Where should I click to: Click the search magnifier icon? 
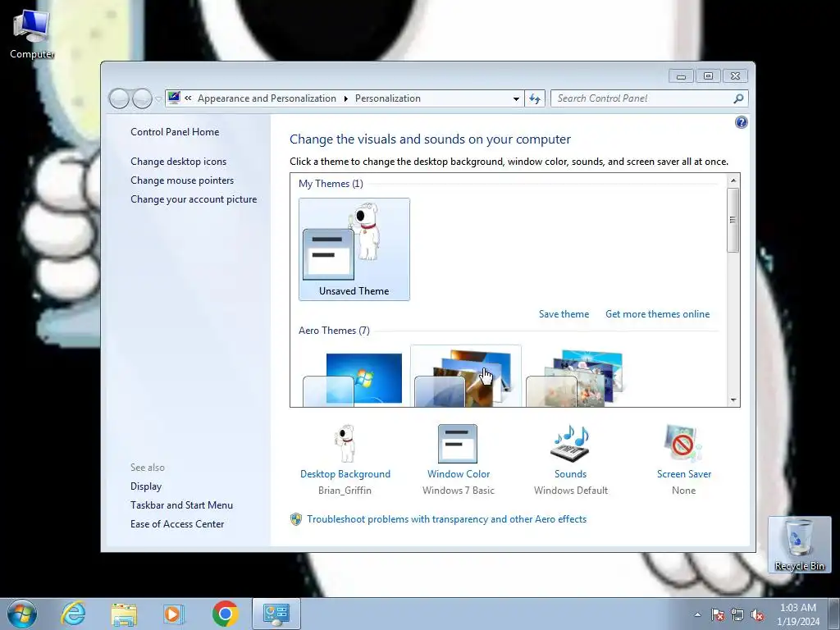(738, 98)
